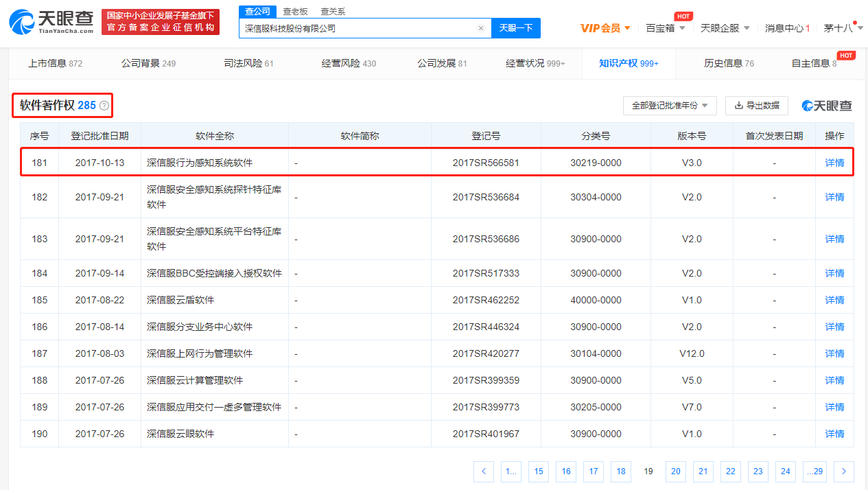The image size is (868, 490).
Task: Switch to the 历史信息 tab
Action: click(729, 63)
